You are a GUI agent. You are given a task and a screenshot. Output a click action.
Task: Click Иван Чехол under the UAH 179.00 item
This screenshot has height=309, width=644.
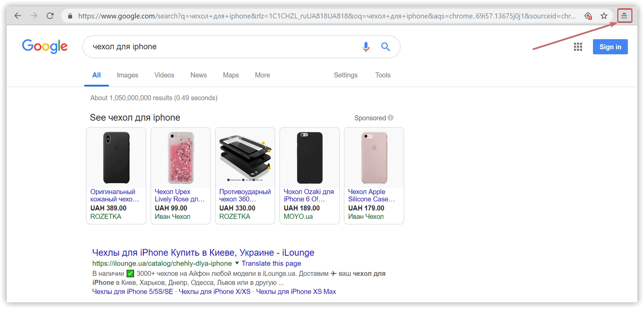point(366,217)
